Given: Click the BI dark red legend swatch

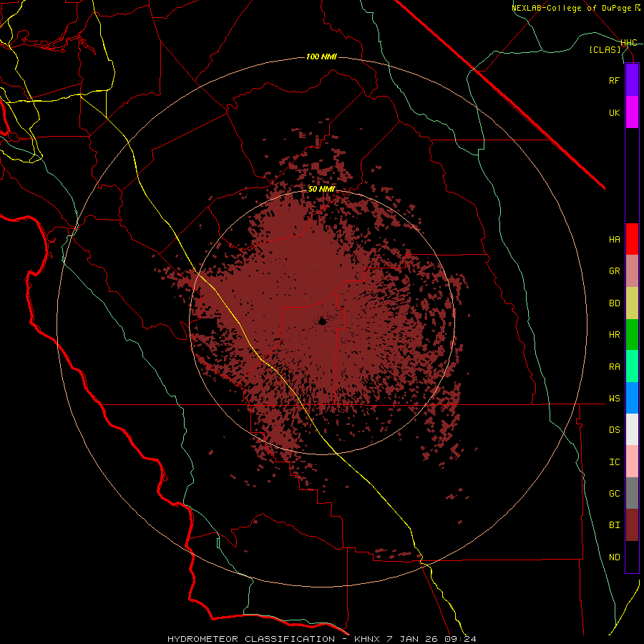Looking at the screenshot, I should pyautogui.click(x=632, y=525).
